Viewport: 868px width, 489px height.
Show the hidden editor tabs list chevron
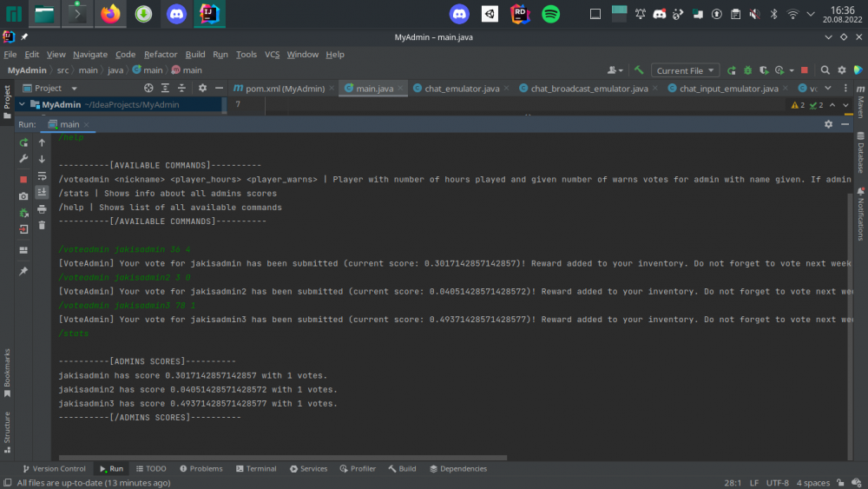(827, 88)
